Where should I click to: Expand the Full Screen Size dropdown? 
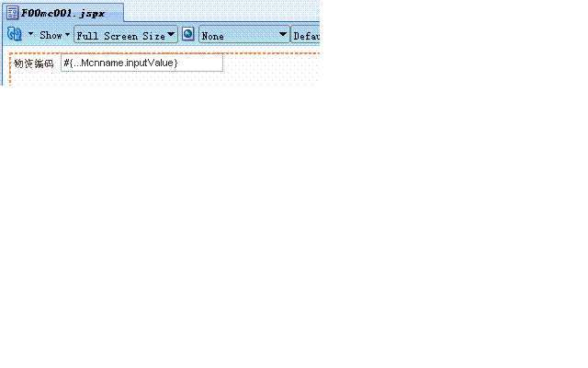(x=126, y=35)
